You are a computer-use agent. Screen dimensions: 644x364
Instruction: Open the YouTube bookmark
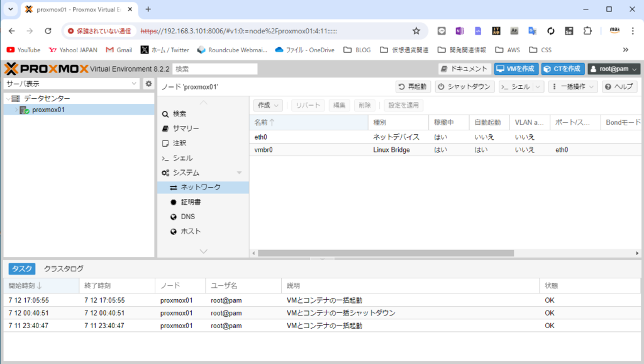[23, 50]
